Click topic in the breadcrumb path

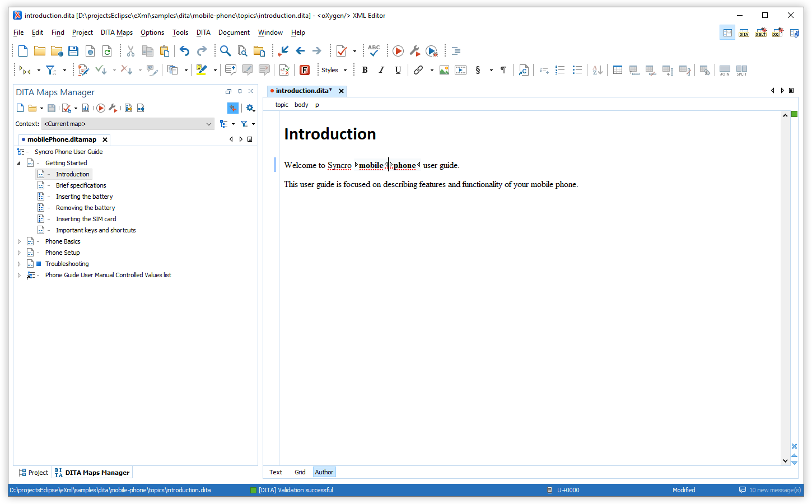click(x=282, y=105)
